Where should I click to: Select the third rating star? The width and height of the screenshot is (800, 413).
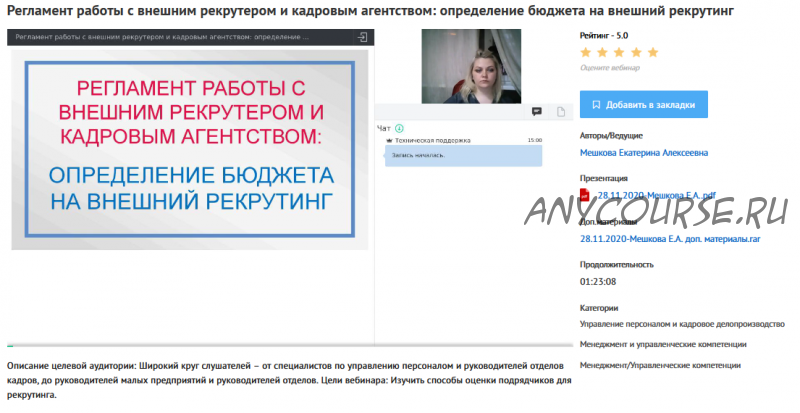coord(620,52)
